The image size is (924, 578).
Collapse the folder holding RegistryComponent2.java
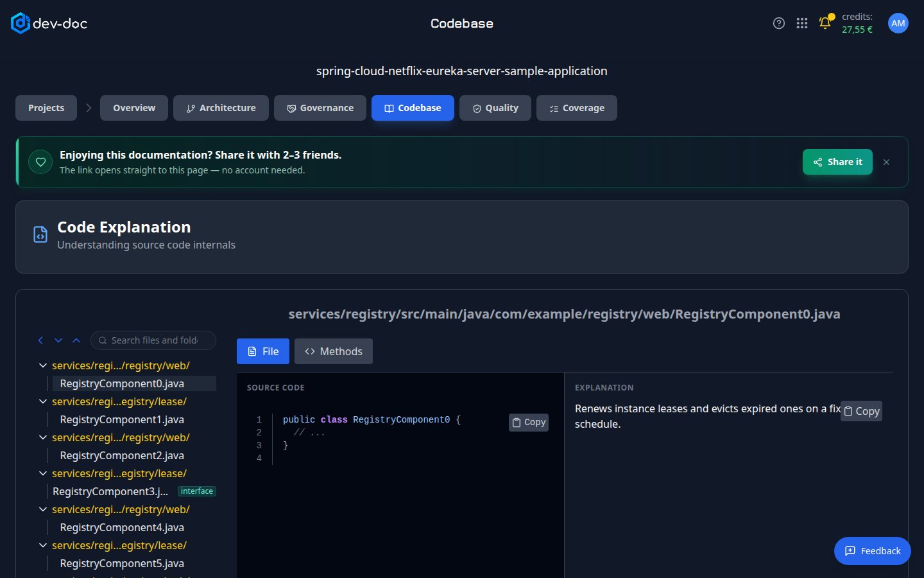click(x=43, y=437)
